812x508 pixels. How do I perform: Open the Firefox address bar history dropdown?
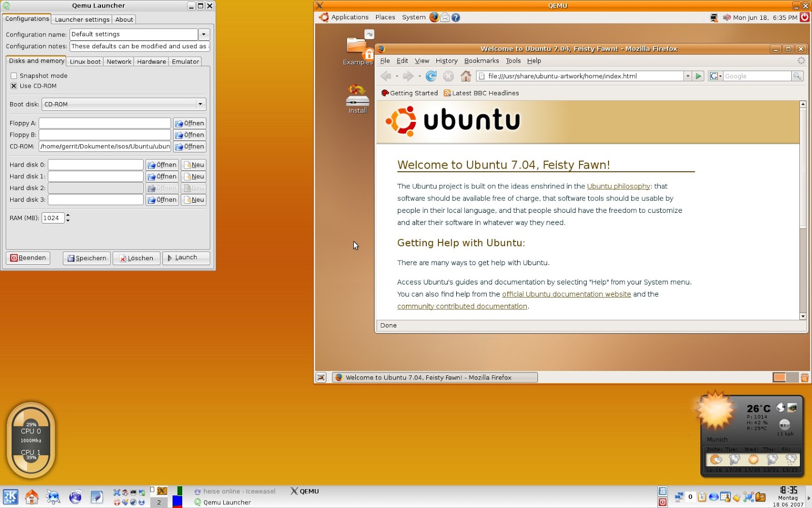688,76
